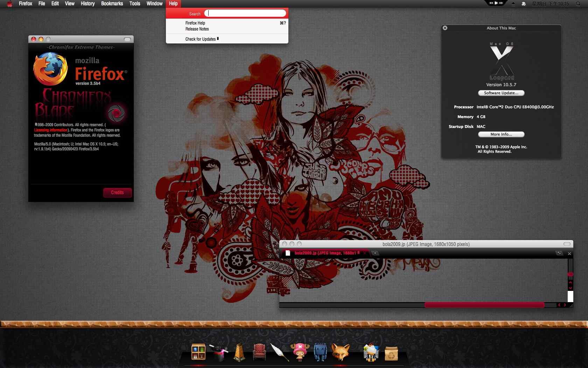Select the bola2009.jp browser tab
Screen dimensions: 588x368
(325, 253)
